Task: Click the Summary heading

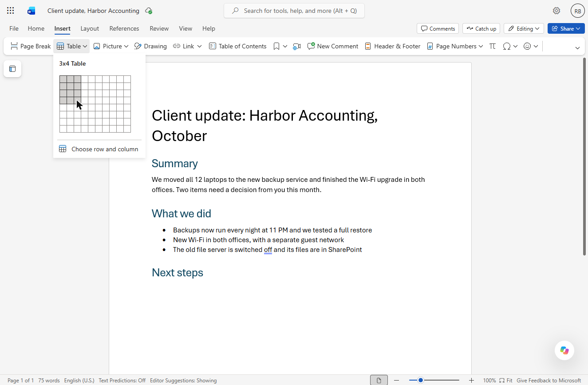Action: coord(175,163)
